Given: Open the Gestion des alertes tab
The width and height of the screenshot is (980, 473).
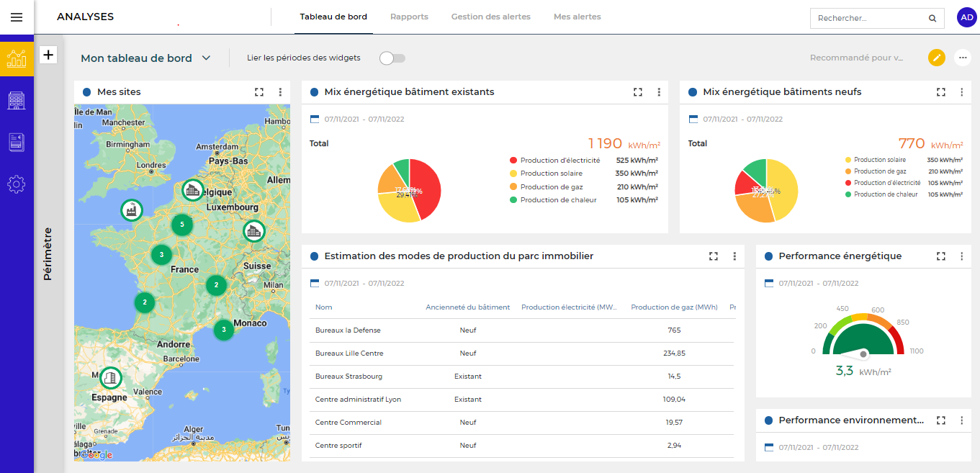Looking at the screenshot, I should tap(490, 17).
